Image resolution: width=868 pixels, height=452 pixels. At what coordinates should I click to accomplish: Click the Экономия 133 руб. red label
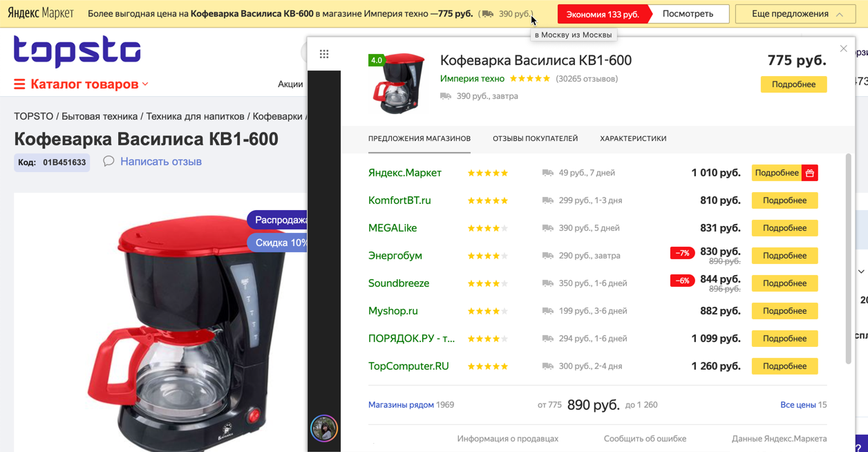coord(603,14)
